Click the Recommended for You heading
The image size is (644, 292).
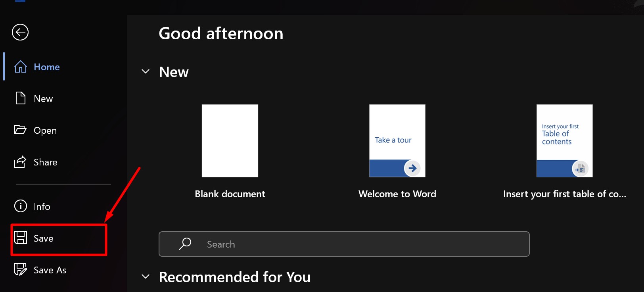click(234, 277)
